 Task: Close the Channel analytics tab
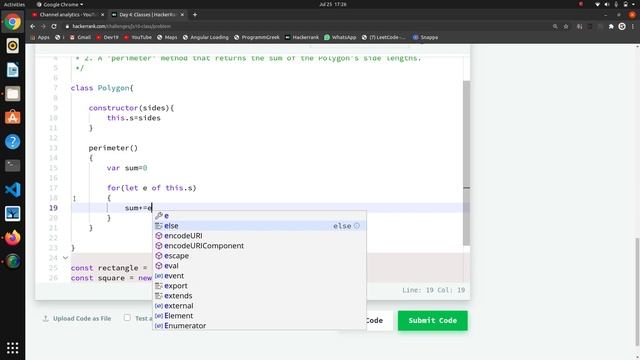pos(102,15)
